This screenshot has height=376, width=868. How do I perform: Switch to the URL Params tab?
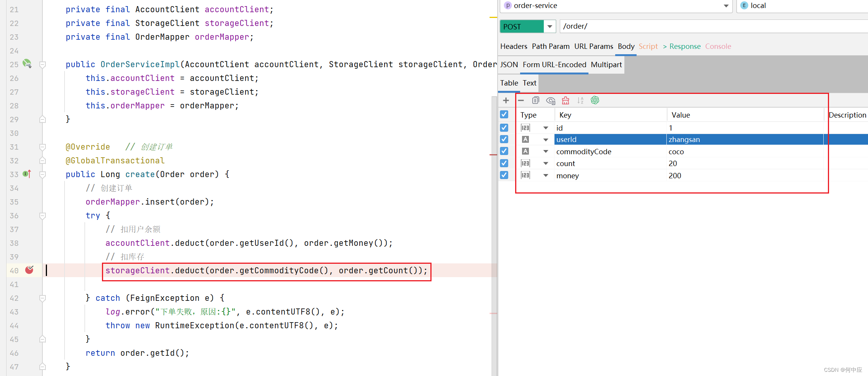(593, 46)
